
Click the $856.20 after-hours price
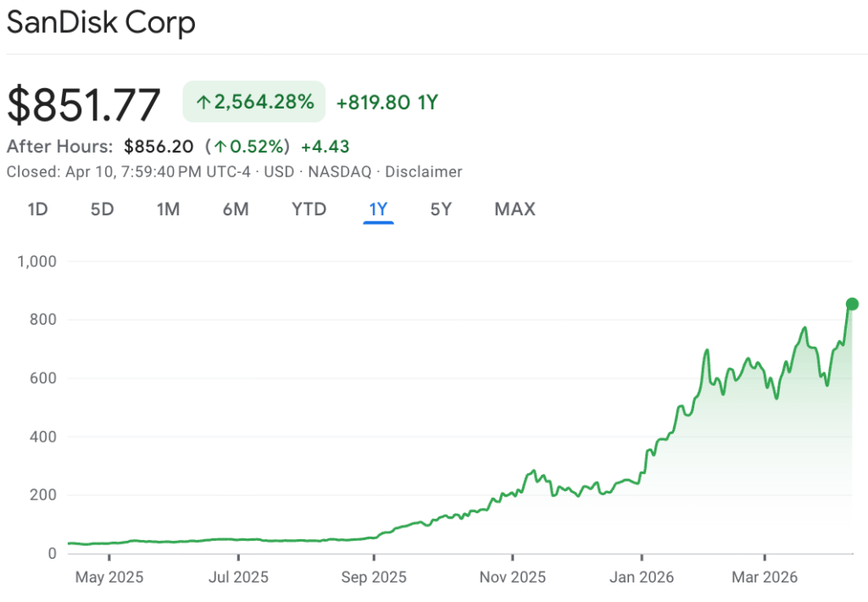(159, 147)
